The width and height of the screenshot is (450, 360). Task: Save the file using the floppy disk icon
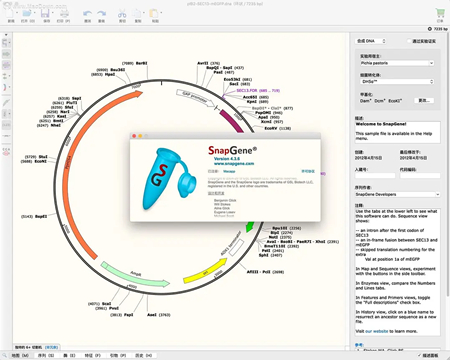(45, 14)
